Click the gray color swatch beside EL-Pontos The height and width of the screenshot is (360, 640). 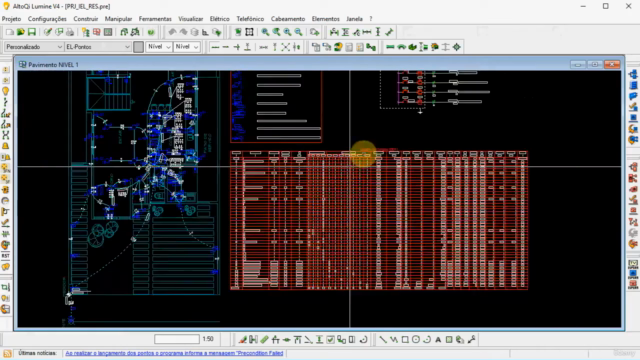click(138, 47)
